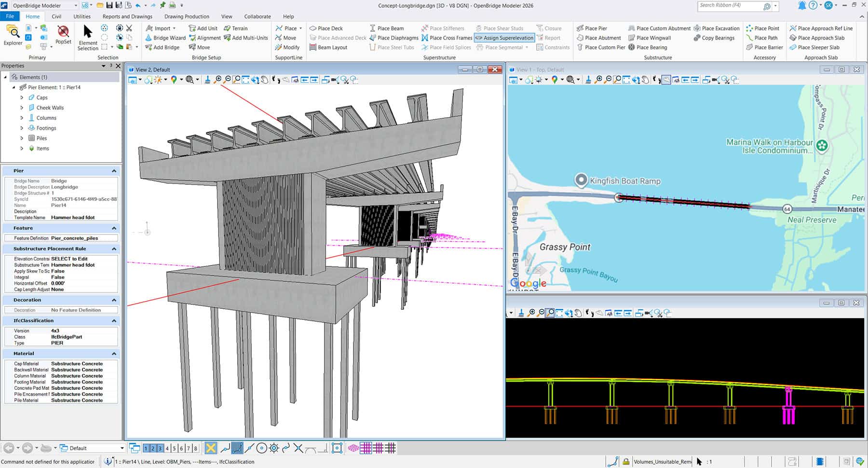Toggle view number 6 button
This screenshot has height=468, width=868.
(181, 448)
